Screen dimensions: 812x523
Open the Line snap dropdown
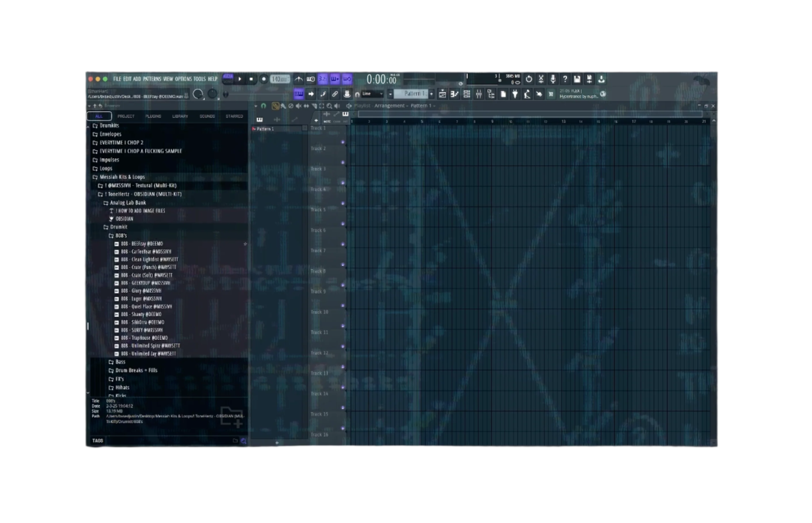click(x=373, y=94)
